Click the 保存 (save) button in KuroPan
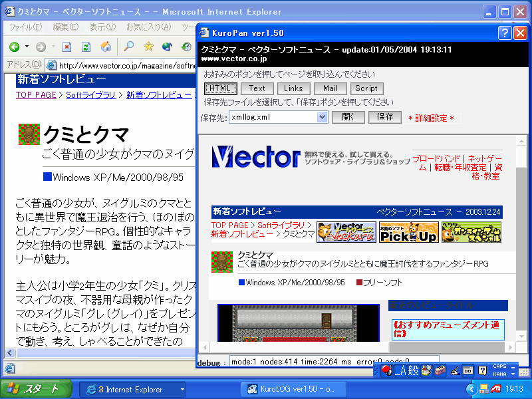 coord(385,117)
